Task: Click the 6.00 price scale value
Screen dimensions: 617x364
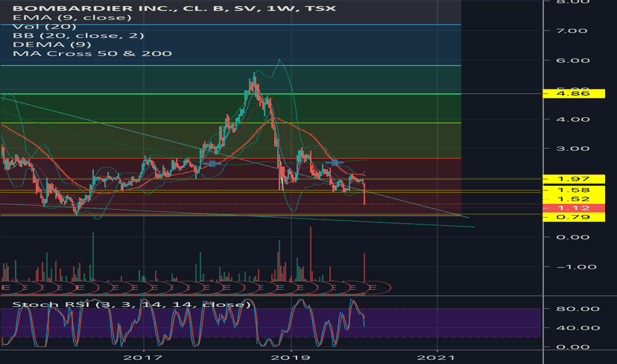Action: click(x=573, y=61)
